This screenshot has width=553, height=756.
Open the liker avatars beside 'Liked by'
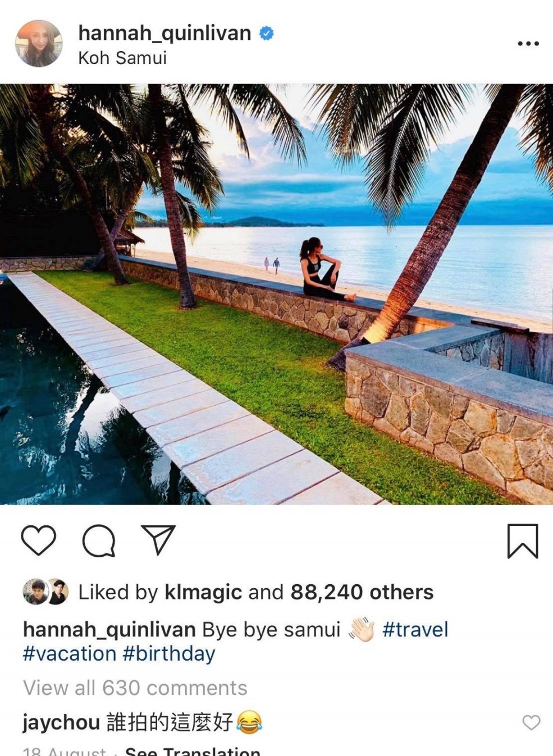point(45,592)
